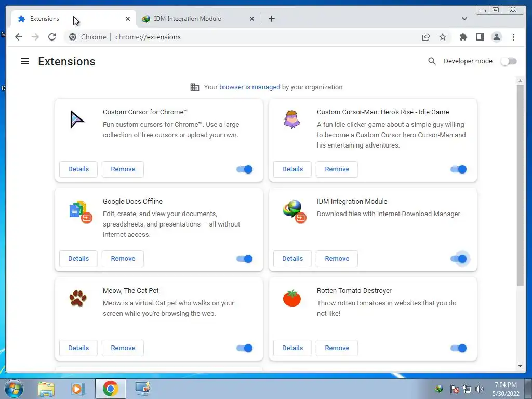Open the Windows Start button
Image resolution: width=532 pixels, height=399 pixels.
pyautogui.click(x=13, y=389)
